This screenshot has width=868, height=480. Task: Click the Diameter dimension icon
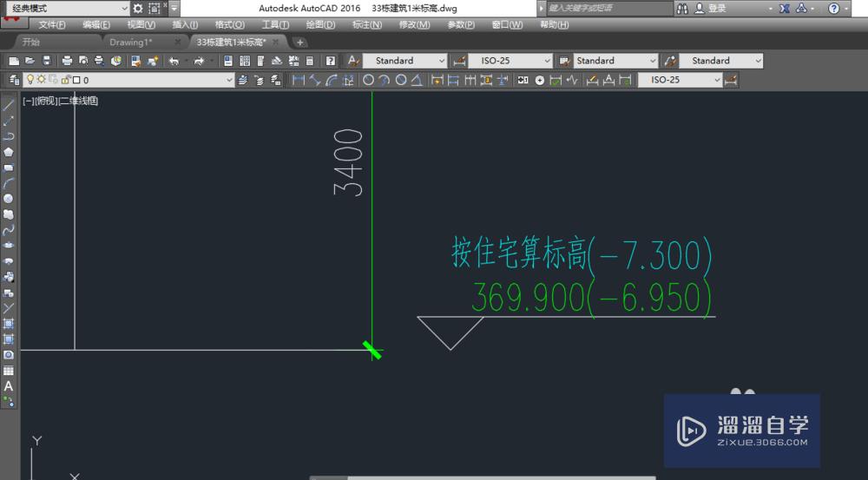click(401, 80)
